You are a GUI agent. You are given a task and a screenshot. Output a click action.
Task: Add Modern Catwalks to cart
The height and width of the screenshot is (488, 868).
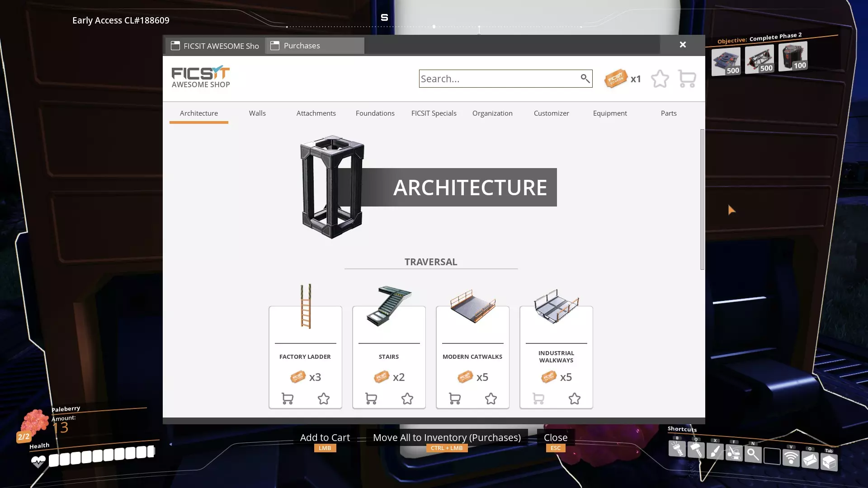(x=455, y=399)
